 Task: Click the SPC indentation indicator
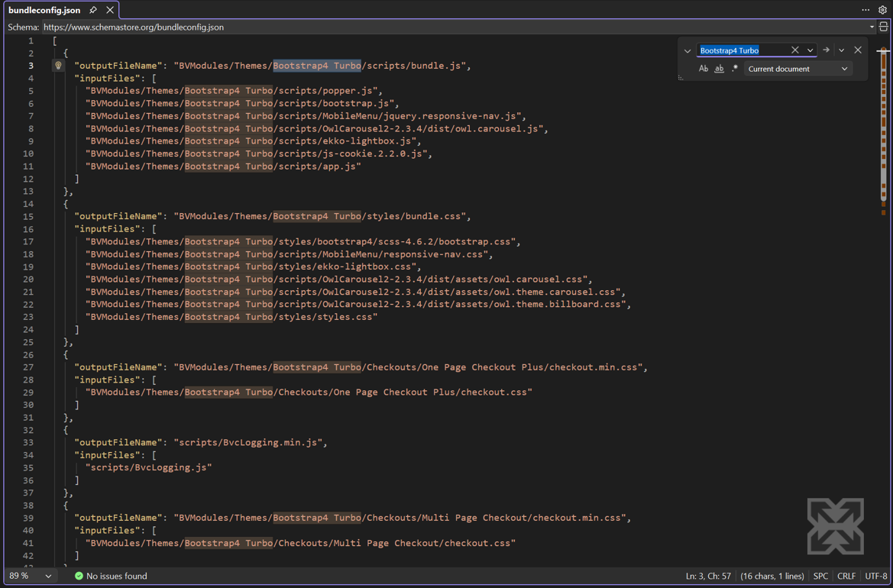pyautogui.click(x=820, y=576)
